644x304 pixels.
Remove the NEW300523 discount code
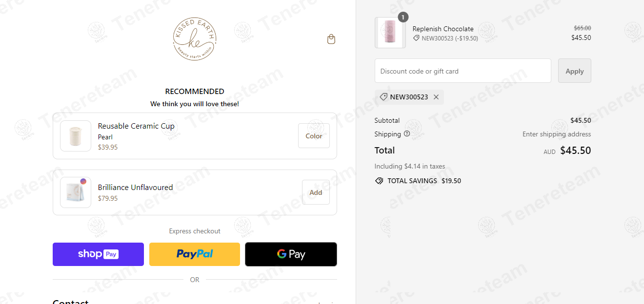pyautogui.click(x=436, y=97)
